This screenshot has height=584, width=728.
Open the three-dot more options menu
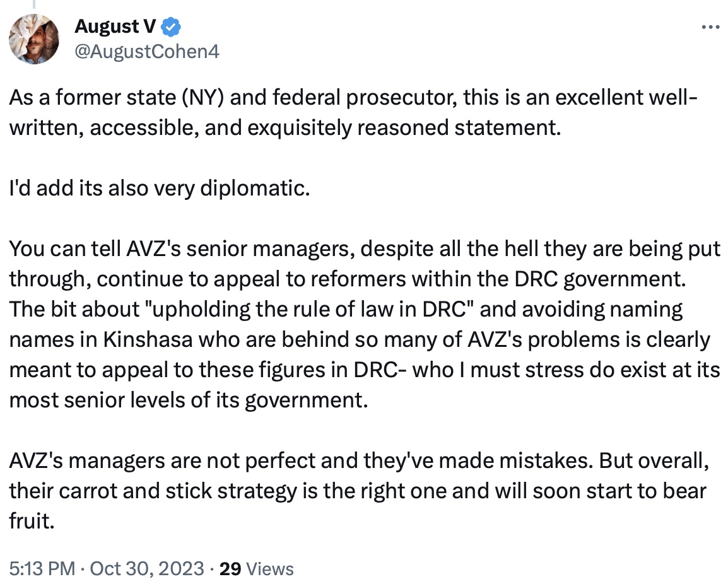(x=710, y=27)
